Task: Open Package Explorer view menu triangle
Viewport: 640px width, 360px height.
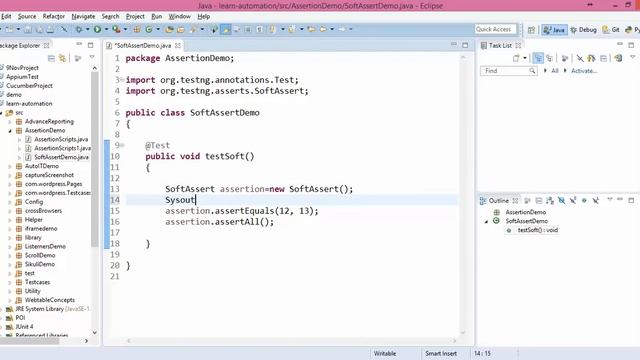Action: point(92,58)
